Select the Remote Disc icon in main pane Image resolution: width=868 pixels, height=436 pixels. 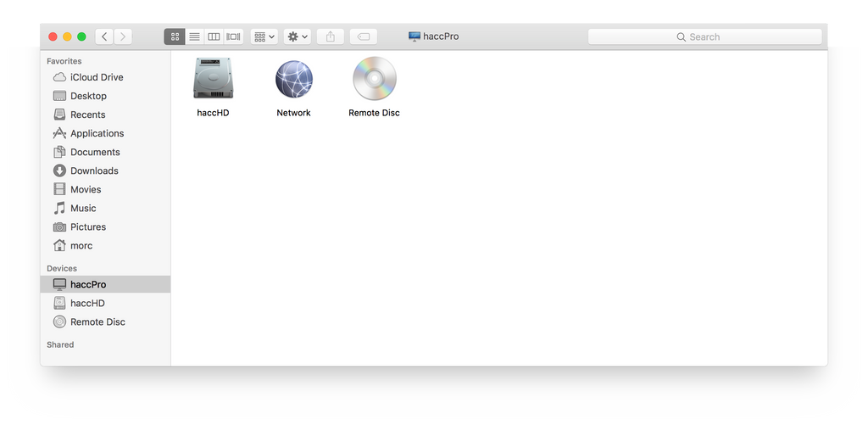pos(374,78)
